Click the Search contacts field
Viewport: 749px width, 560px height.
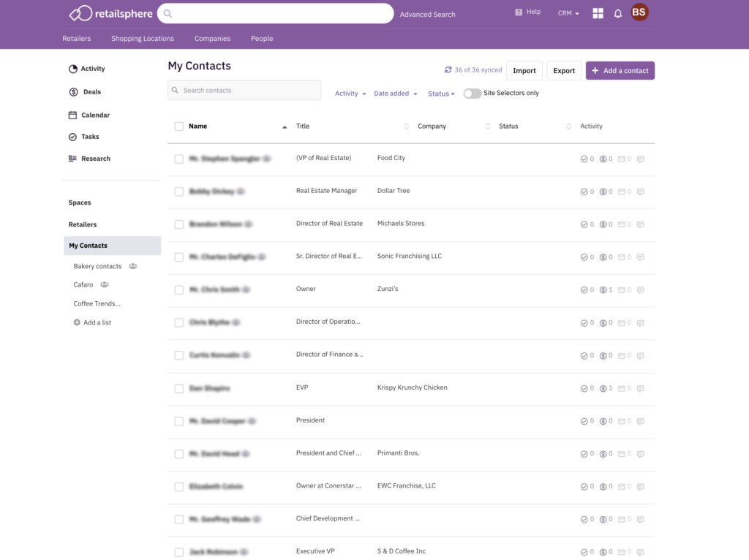(x=244, y=90)
